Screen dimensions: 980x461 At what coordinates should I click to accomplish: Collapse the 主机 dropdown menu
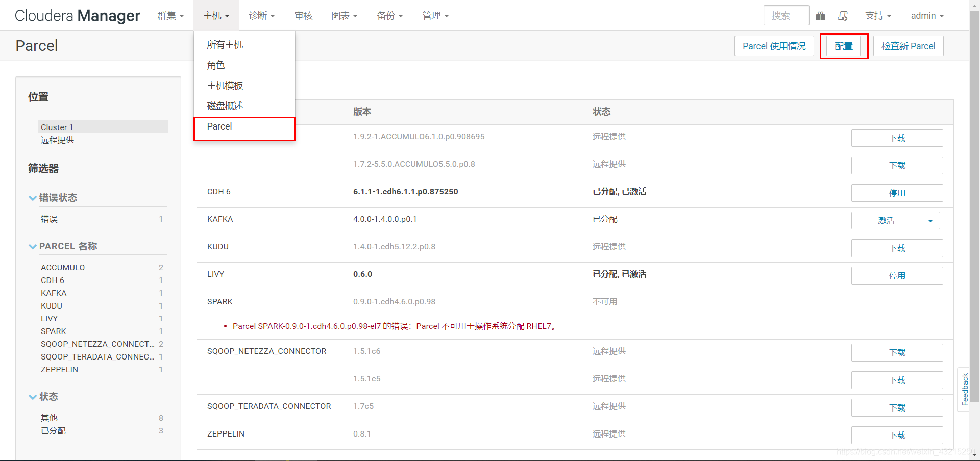coord(216,16)
